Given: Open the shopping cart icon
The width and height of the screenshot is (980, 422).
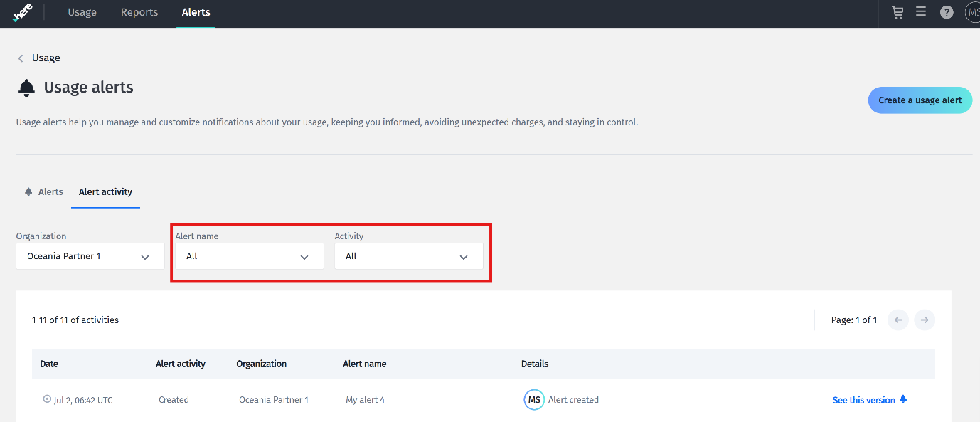Looking at the screenshot, I should (898, 12).
